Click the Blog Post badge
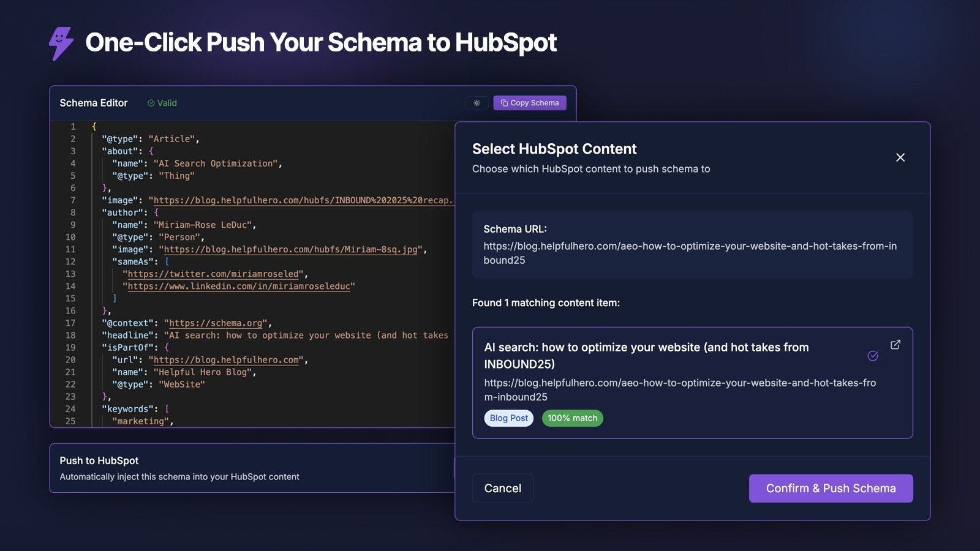The image size is (980, 551). pyautogui.click(x=508, y=418)
